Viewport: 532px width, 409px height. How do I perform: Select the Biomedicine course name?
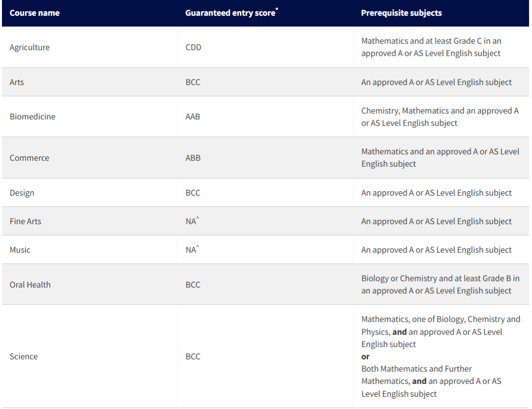[x=33, y=116]
